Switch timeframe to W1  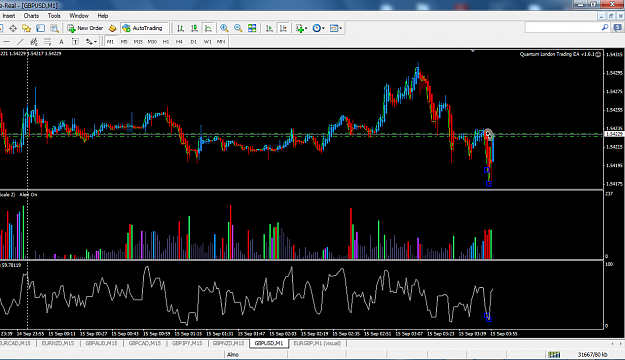coord(207,41)
